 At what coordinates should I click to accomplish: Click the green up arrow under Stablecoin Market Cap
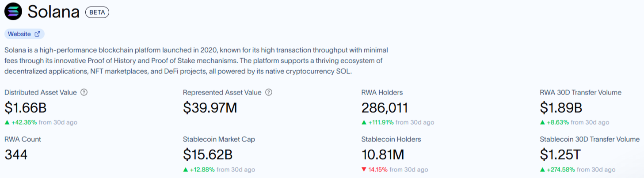click(186, 170)
